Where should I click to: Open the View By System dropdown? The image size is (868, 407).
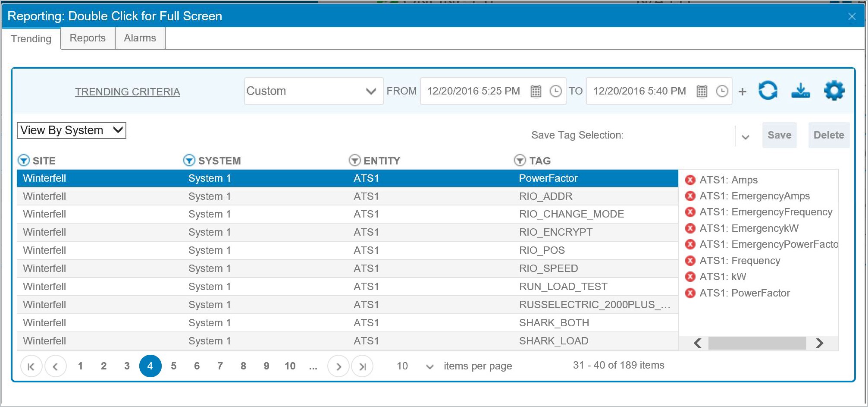pos(72,130)
